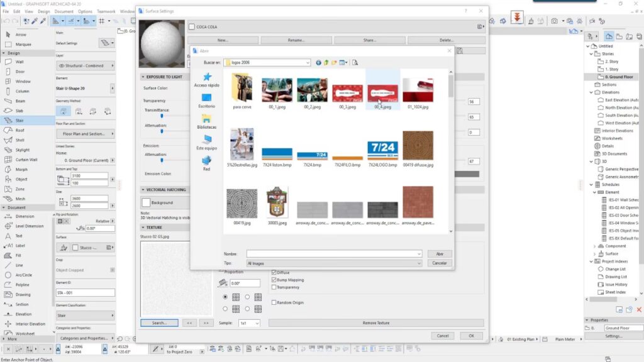Open the 'Buscar en' folder dropdown

[x=307, y=63]
